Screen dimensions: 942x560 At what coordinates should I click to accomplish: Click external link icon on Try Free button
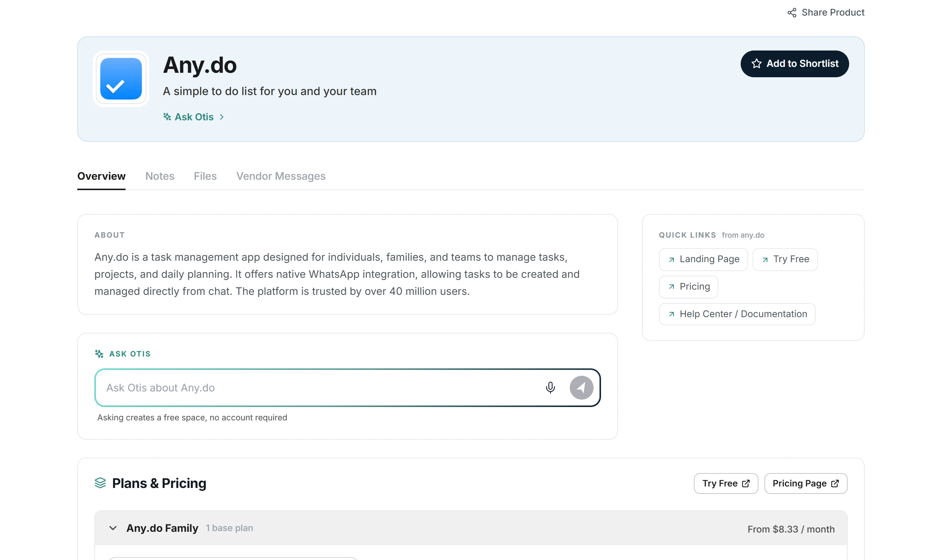pos(746,484)
